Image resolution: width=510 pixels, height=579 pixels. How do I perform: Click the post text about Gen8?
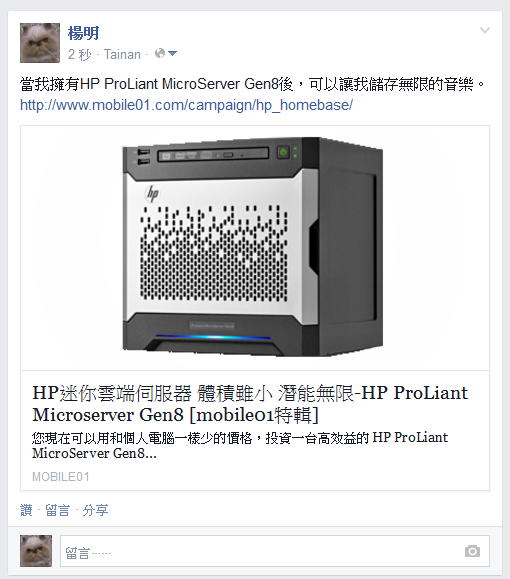tap(253, 84)
